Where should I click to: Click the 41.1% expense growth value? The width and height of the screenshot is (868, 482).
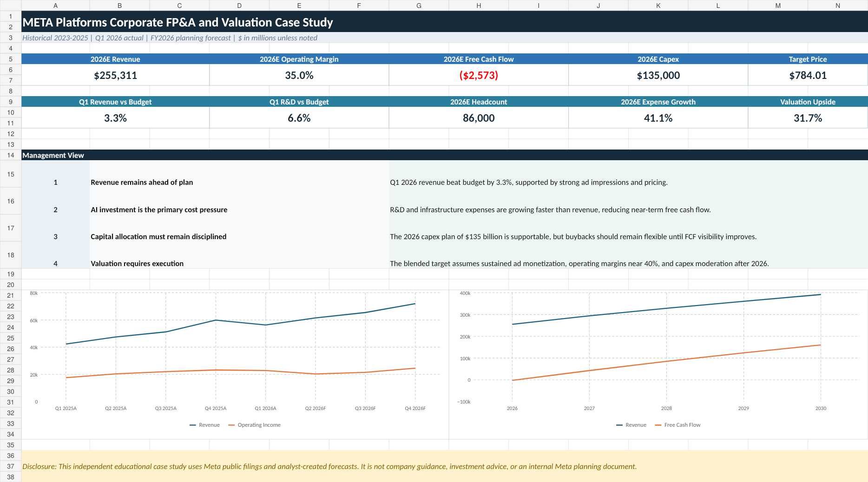pyautogui.click(x=658, y=118)
